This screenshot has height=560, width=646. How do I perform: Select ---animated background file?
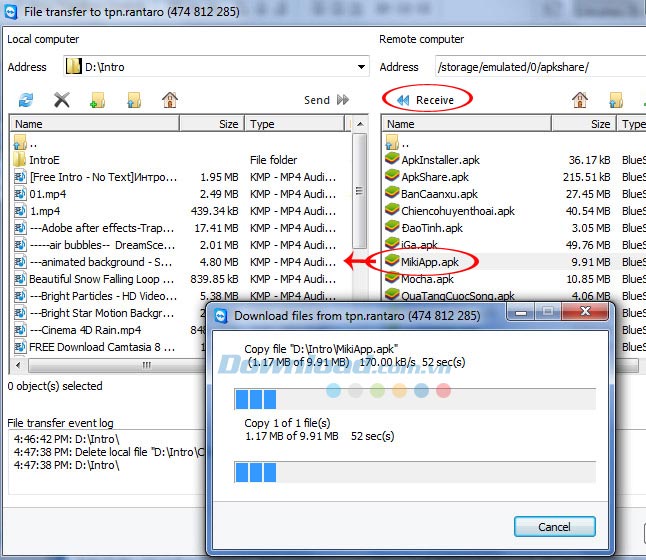point(93,262)
